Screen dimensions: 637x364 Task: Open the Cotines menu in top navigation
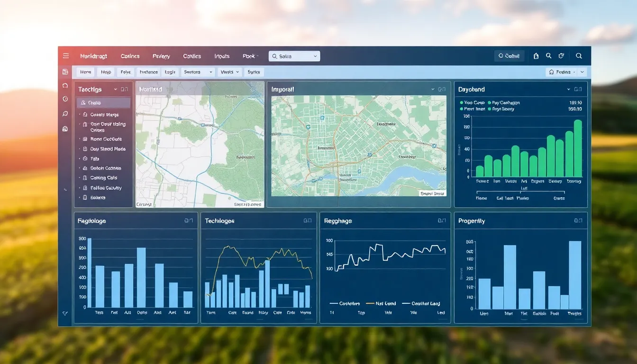pos(130,56)
